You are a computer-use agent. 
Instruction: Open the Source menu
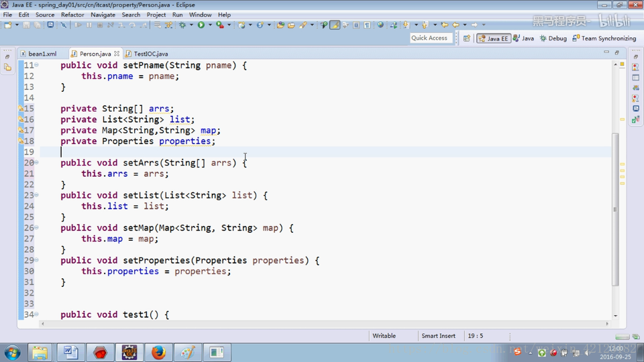45,15
